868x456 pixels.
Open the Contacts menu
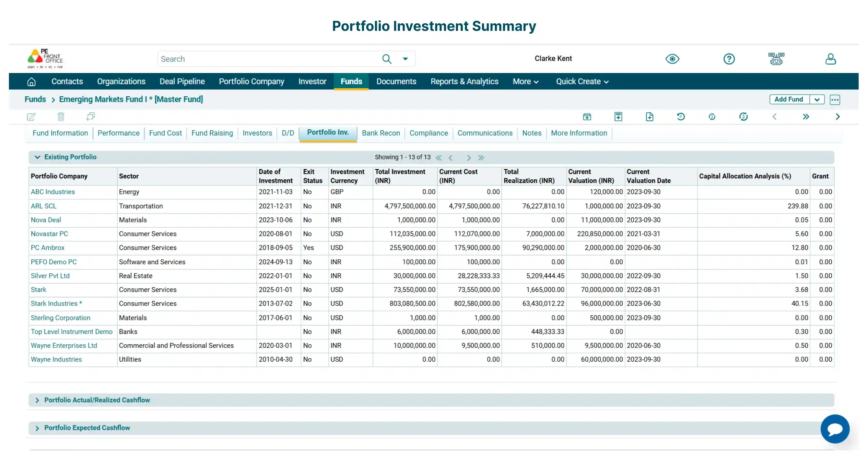click(x=67, y=82)
